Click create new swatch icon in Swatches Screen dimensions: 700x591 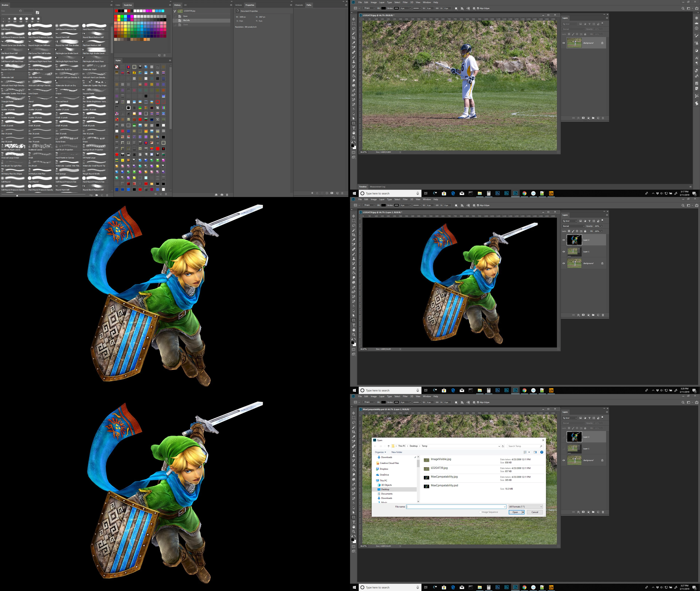[159, 55]
